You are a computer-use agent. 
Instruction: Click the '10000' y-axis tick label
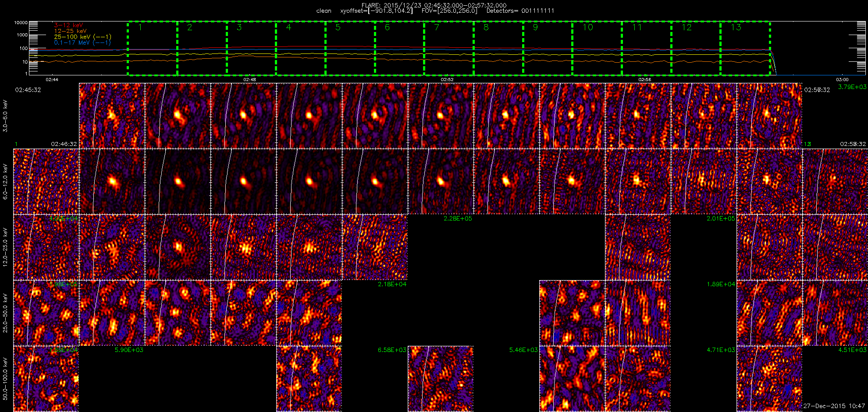[x=21, y=22]
